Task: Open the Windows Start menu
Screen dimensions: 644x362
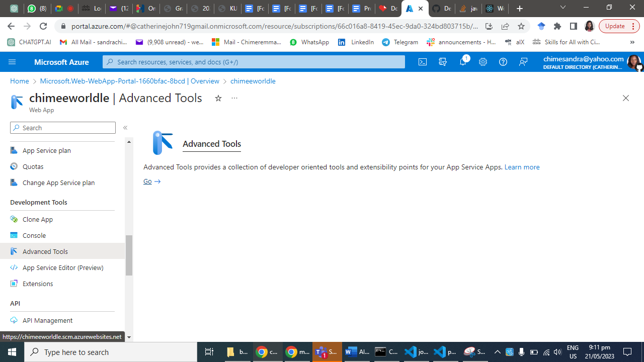Action: 12,352
